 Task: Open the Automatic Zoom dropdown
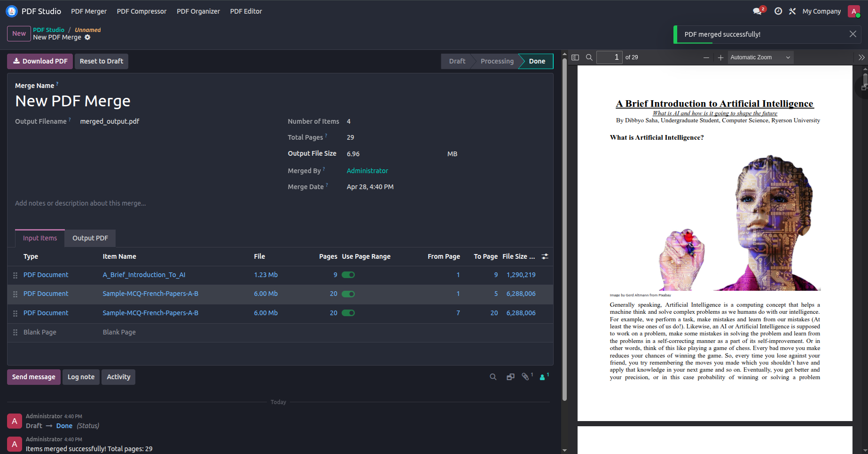(760, 57)
